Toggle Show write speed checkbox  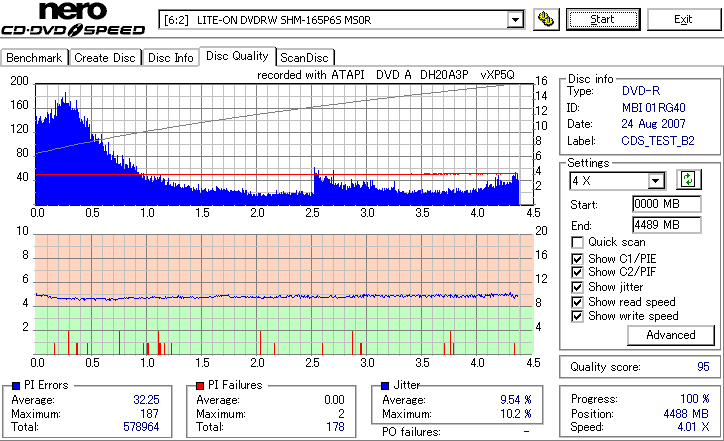pos(577,316)
